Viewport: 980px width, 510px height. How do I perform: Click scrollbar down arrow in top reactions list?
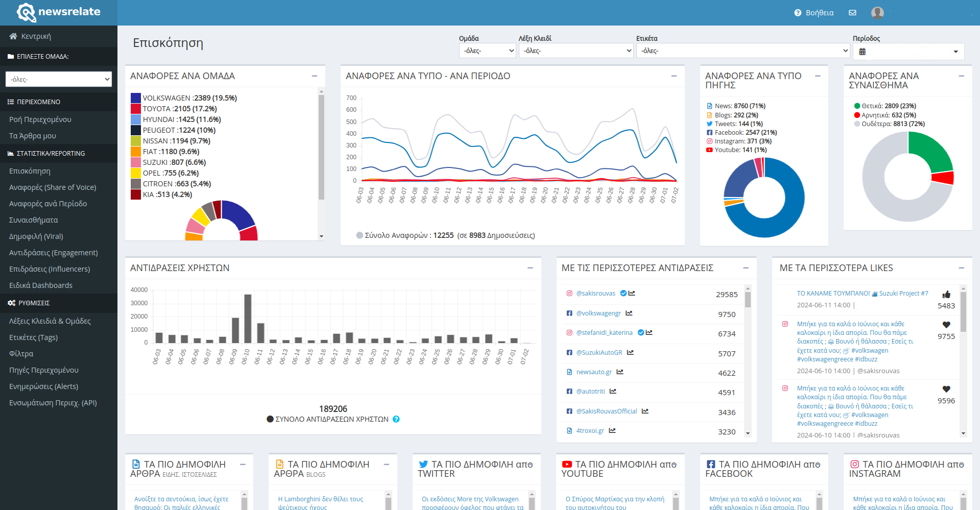(x=748, y=433)
